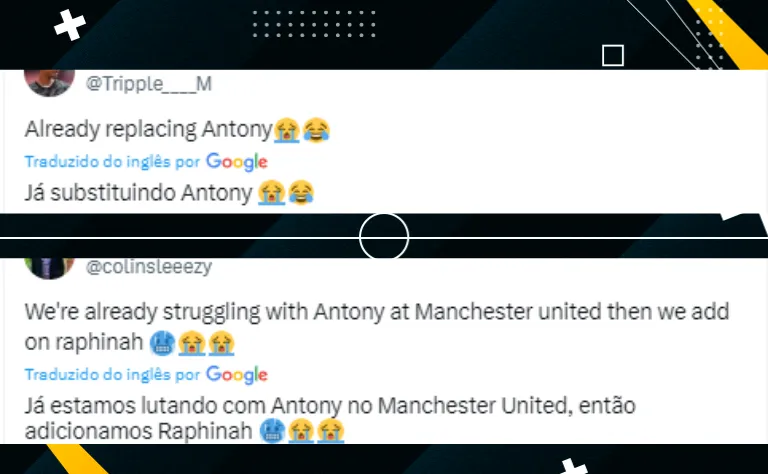Click the 'Já estamos lutando com Antony' translation
The width and height of the screenshot is (768, 474).
[331, 418]
